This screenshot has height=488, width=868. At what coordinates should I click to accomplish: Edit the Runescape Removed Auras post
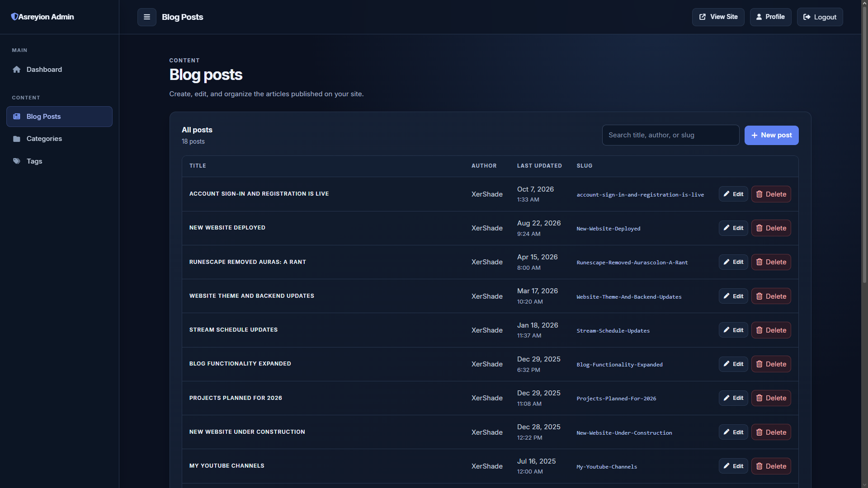[733, 262]
